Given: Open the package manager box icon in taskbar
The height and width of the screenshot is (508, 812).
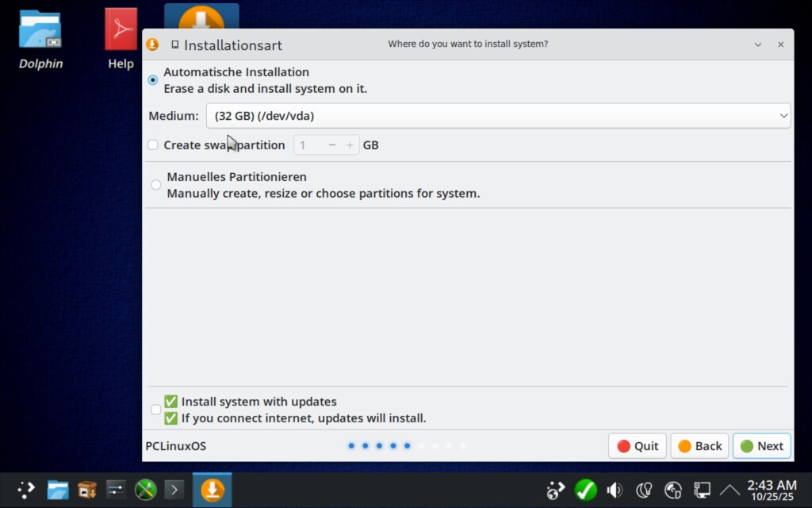Looking at the screenshot, I should [x=86, y=490].
